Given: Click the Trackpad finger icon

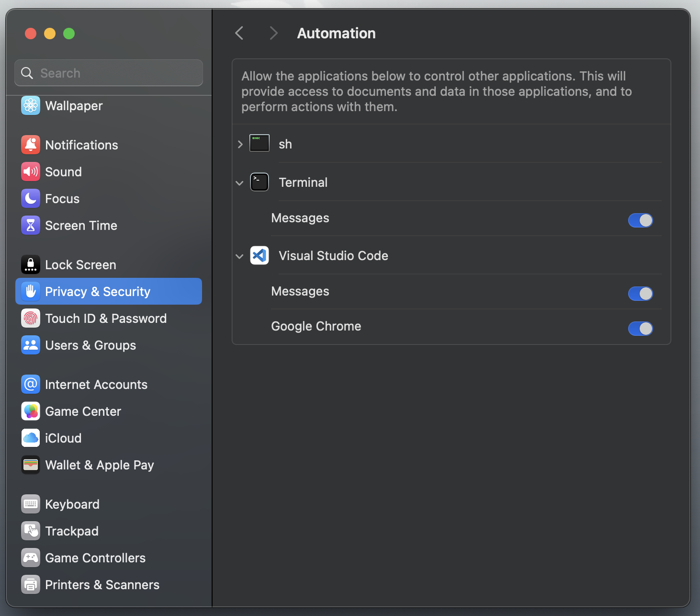Looking at the screenshot, I should 31,531.
